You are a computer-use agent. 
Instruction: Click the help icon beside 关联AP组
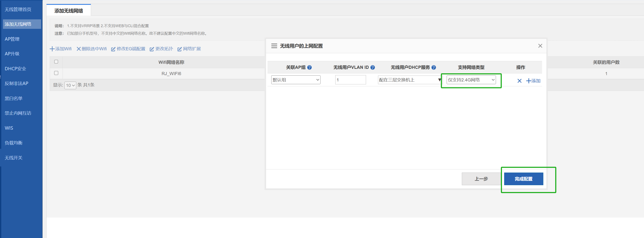pyautogui.click(x=310, y=67)
